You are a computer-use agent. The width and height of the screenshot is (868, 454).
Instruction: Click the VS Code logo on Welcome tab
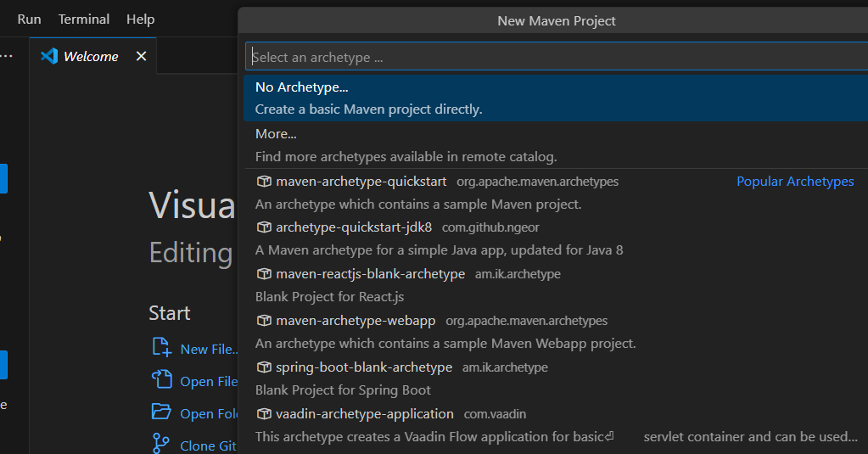tap(49, 56)
